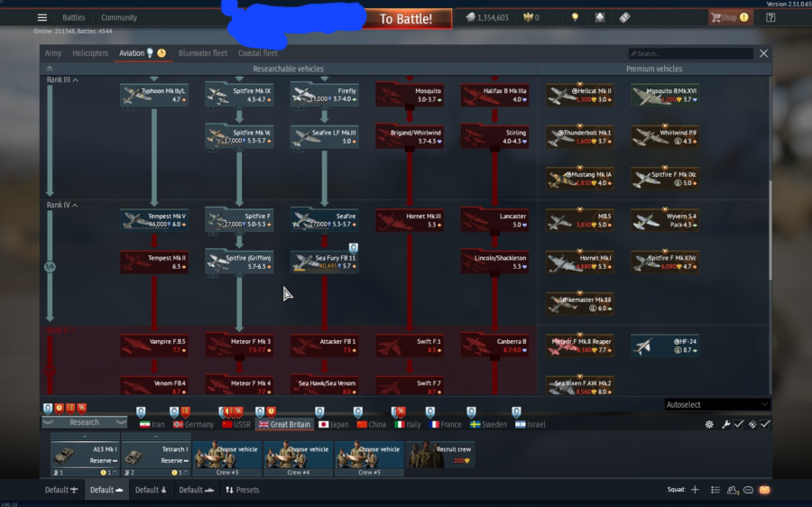Click the Research button
Screen dimensions: 812x507
tap(84, 422)
